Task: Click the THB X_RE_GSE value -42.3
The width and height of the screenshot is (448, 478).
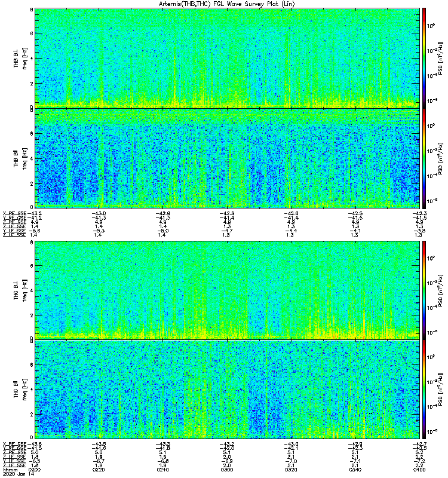Action: [x=419, y=214]
